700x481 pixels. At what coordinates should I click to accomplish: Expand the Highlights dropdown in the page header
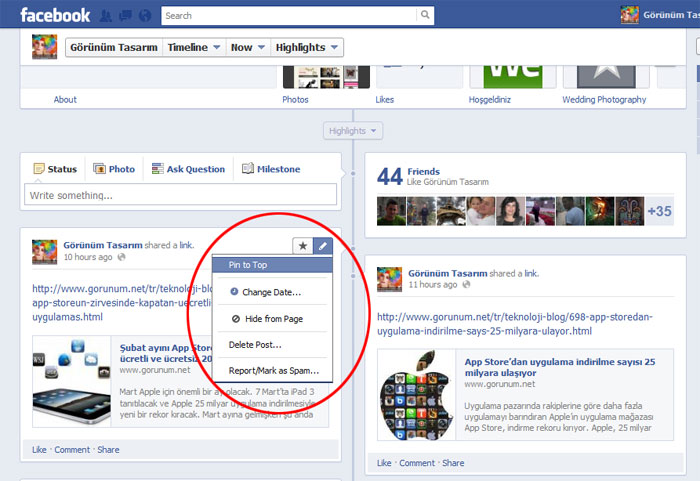click(x=307, y=47)
